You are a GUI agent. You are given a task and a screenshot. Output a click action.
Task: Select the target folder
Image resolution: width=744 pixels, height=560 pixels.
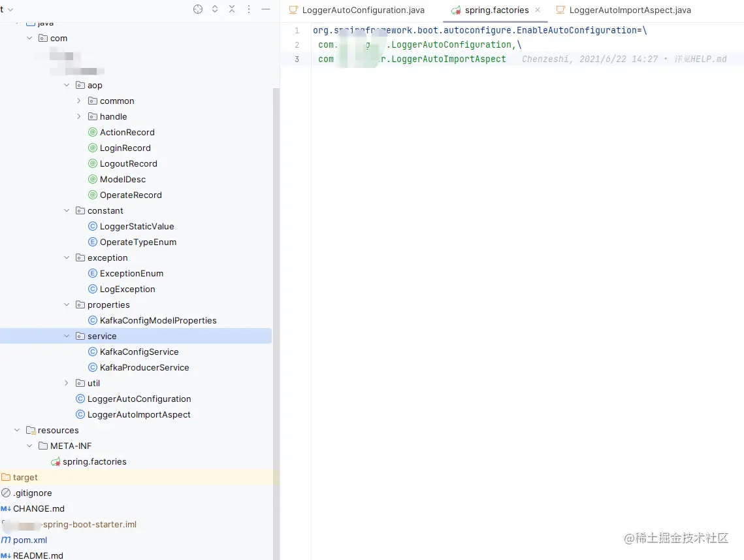coord(25,476)
